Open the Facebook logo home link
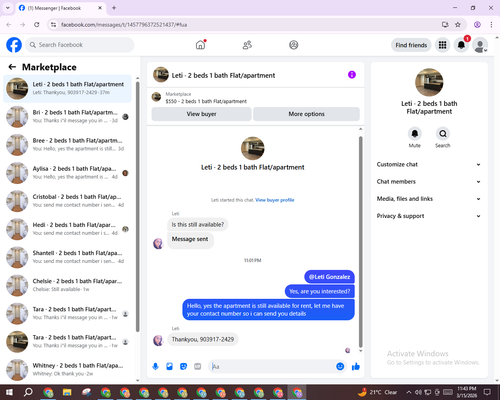The image size is (500, 400). pos(14,45)
